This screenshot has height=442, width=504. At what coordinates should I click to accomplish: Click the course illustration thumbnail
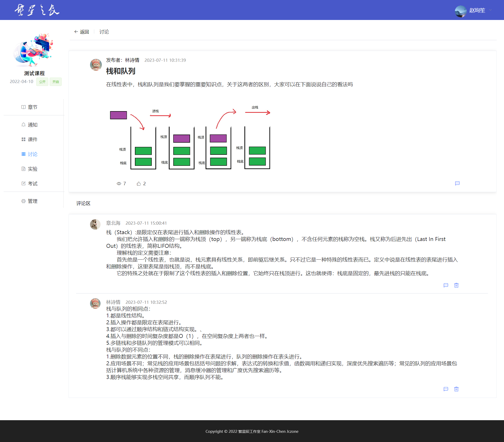pos(34,50)
